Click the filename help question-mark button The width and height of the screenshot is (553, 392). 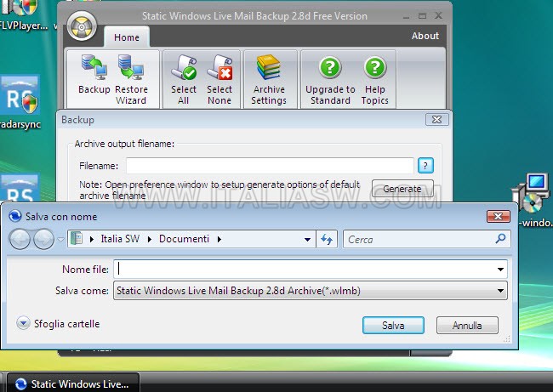coord(425,165)
